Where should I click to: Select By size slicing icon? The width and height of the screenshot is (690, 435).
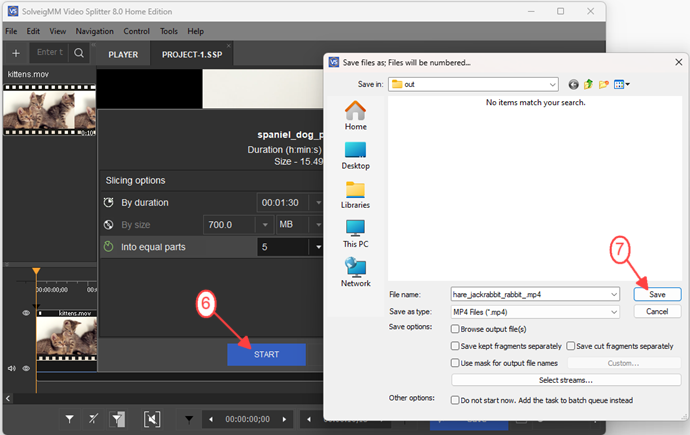(x=108, y=225)
